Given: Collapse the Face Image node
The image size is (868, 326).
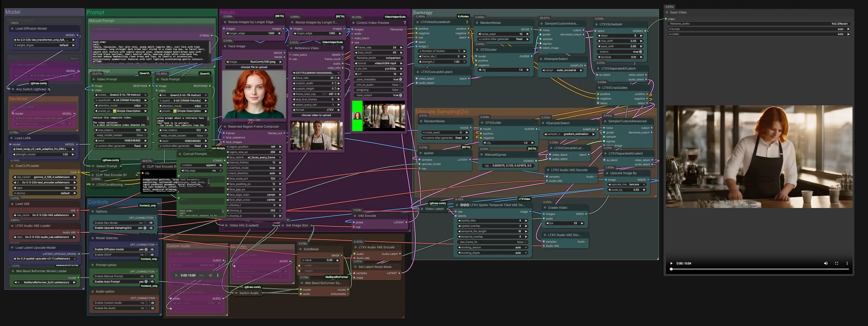Looking at the screenshot, I should [x=225, y=46].
